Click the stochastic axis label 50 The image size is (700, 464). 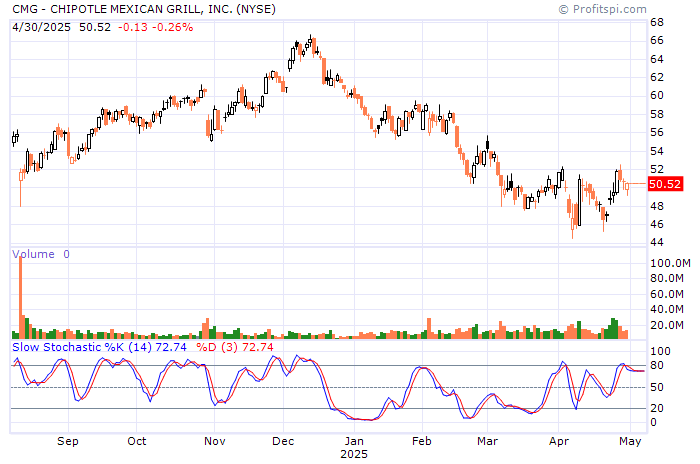click(657, 388)
